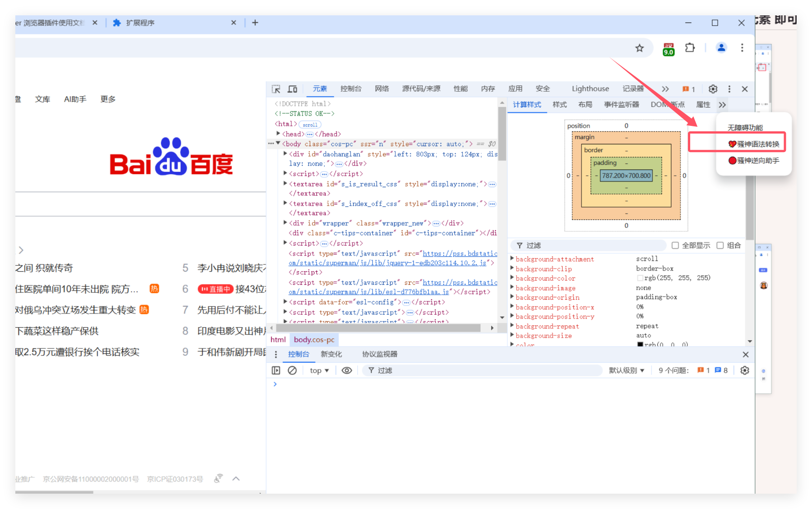Clear the console with the ban icon
Image resolution: width=812 pixels, height=509 pixels.
tap(292, 370)
